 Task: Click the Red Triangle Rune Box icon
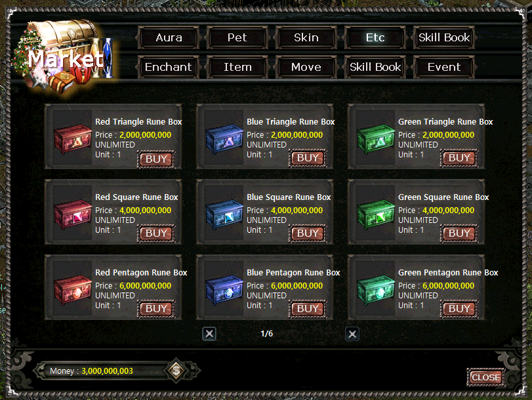coord(73,139)
